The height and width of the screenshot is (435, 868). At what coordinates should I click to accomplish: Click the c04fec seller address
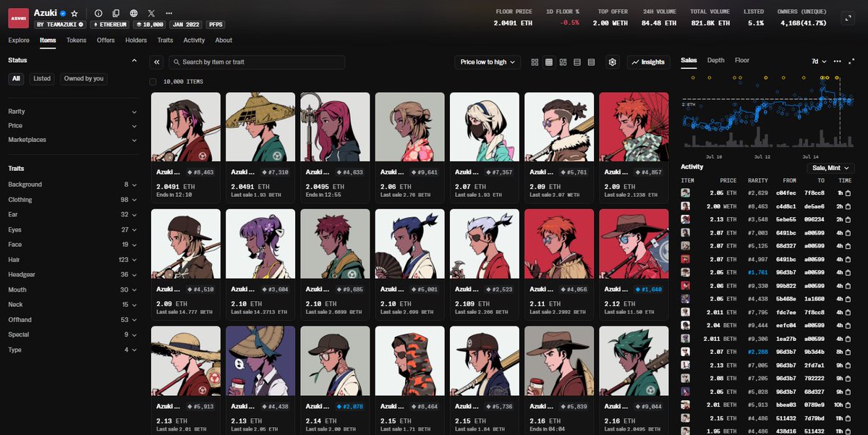pyautogui.click(x=786, y=193)
